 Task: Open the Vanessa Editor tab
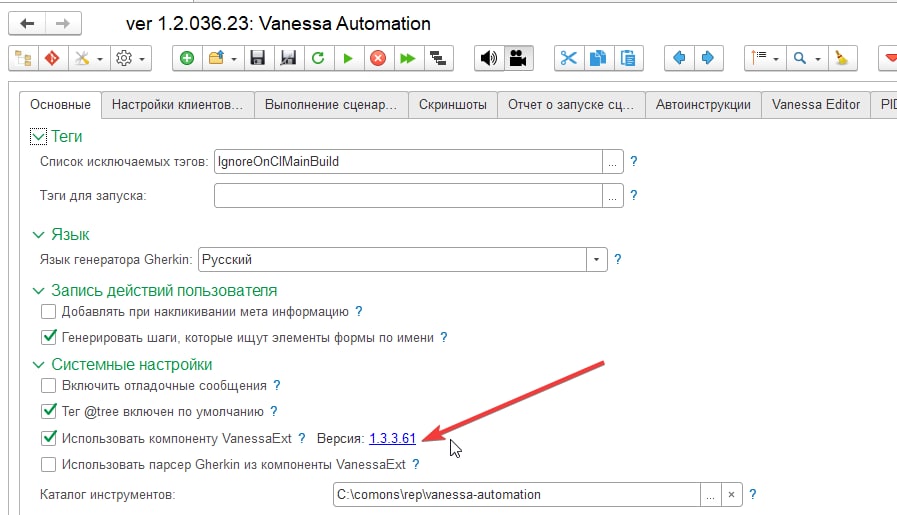[816, 105]
